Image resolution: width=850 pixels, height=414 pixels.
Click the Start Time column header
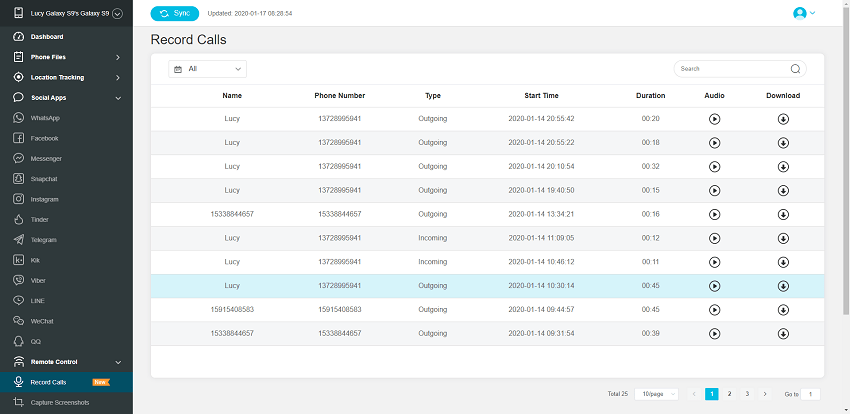coord(541,95)
